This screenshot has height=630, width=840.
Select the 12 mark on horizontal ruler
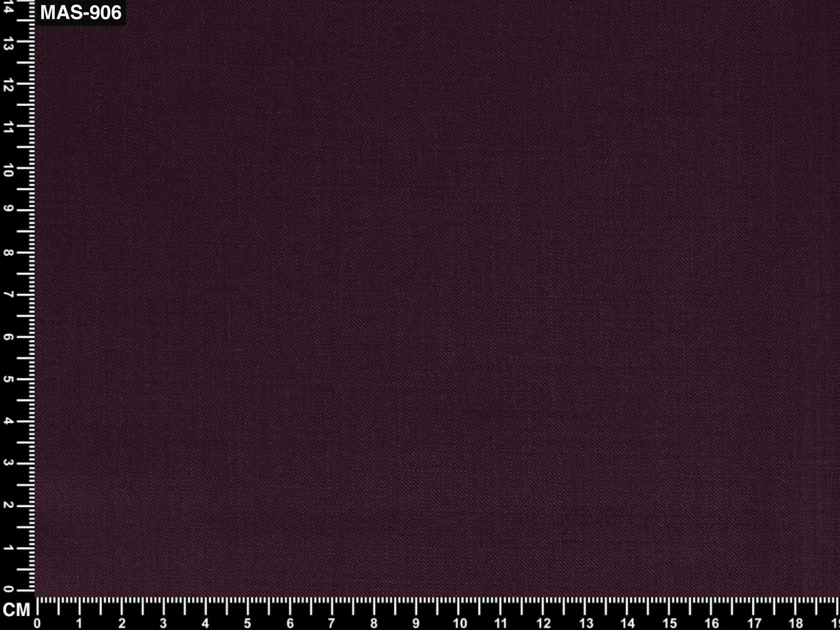click(x=543, y=623)
